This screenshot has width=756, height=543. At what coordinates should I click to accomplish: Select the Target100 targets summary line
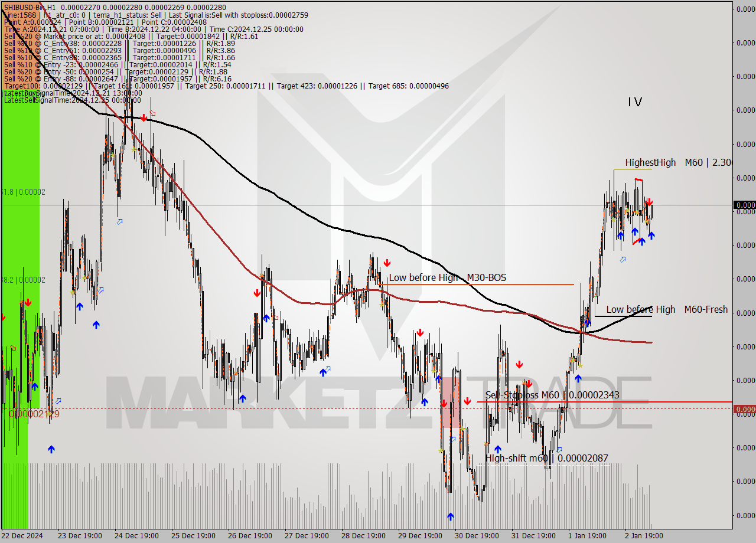(x=226, y=86)
